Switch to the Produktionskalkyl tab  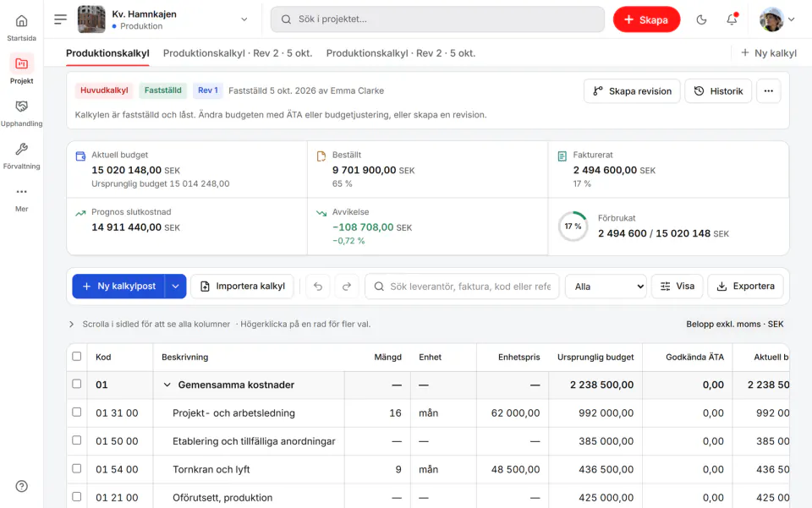tap(107, 53)
